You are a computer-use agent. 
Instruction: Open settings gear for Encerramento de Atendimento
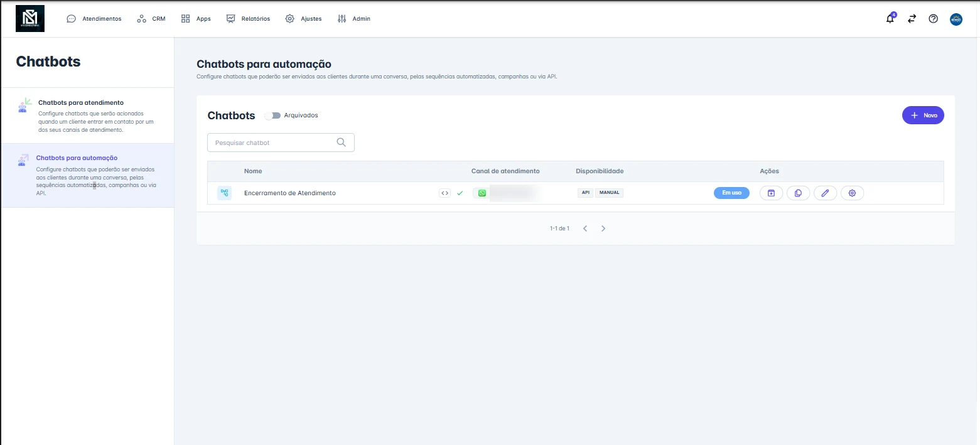(x=852, y=193)
